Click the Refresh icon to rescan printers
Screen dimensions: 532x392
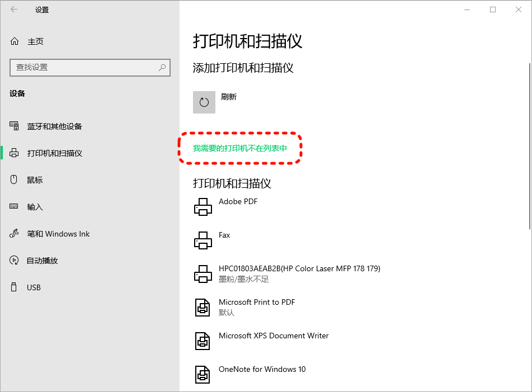pos(204,102)
